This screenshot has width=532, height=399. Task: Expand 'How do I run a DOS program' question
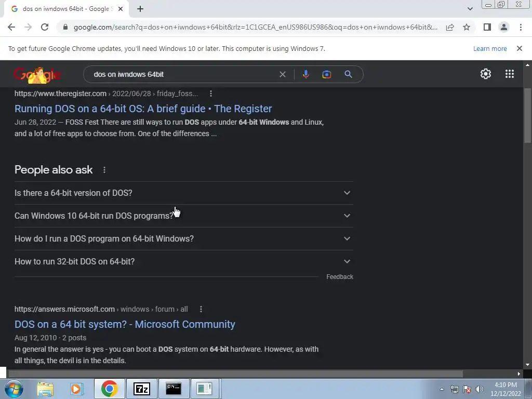183,238
